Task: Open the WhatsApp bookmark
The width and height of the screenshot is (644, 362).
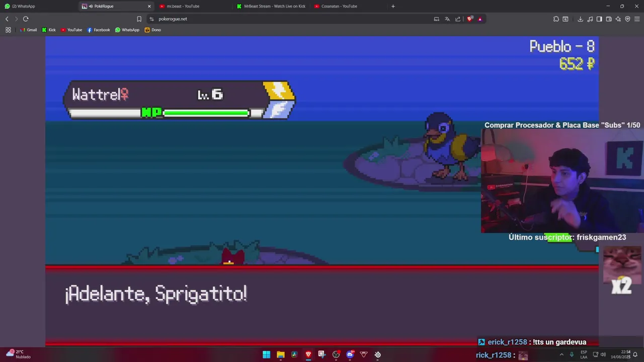Action: point(127,30)
